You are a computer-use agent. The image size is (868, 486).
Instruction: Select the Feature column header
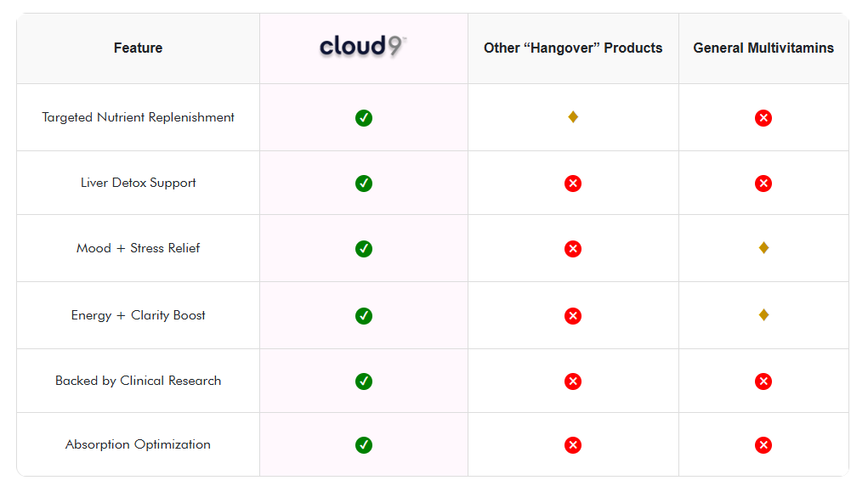click(x=138, y=48)
